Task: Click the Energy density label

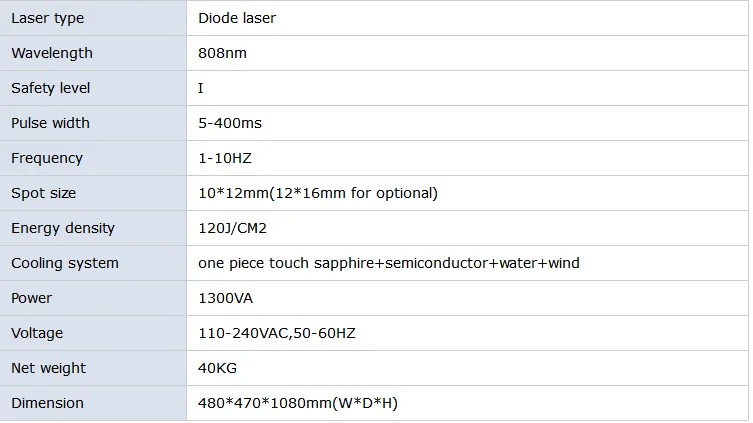Action: click(63, 229)
